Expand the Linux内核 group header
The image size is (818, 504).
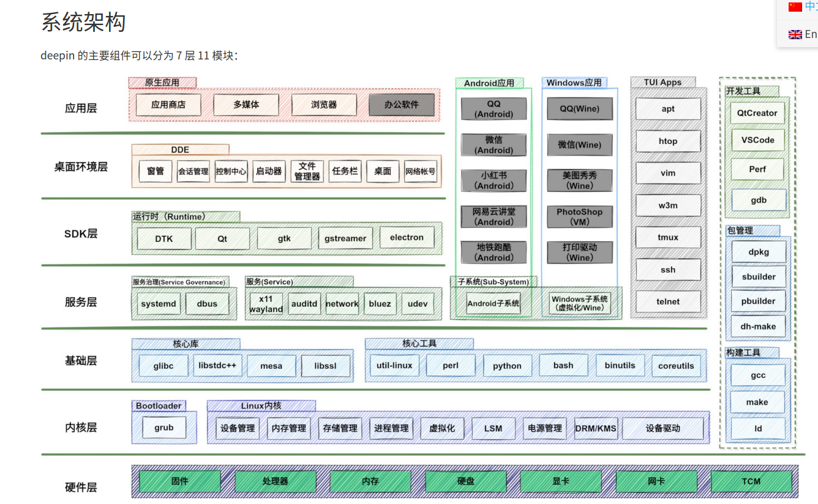point(261,405)
